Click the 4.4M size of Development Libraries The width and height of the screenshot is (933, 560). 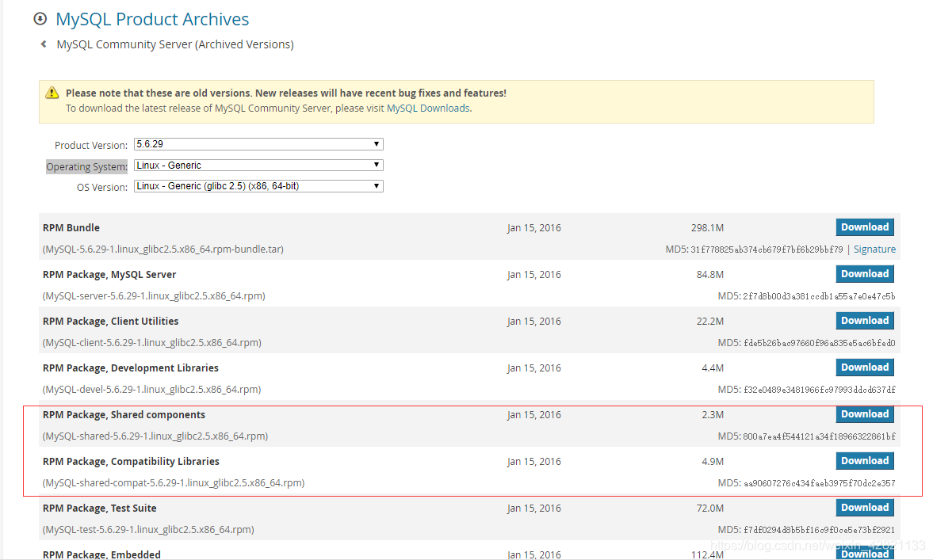click(713, 368)
